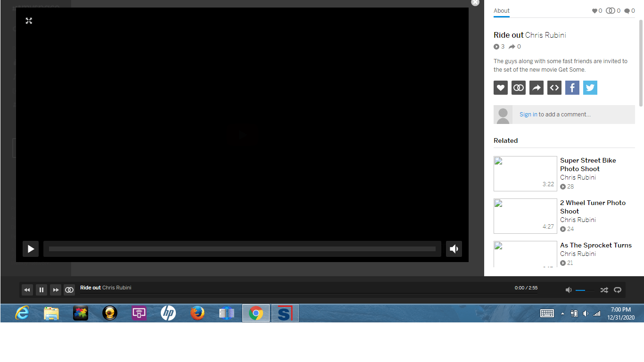Launch Google Chrome from the taskbar
Viewport: 644px width, 362px height.
pyautogui.click(x=256, y=313)
